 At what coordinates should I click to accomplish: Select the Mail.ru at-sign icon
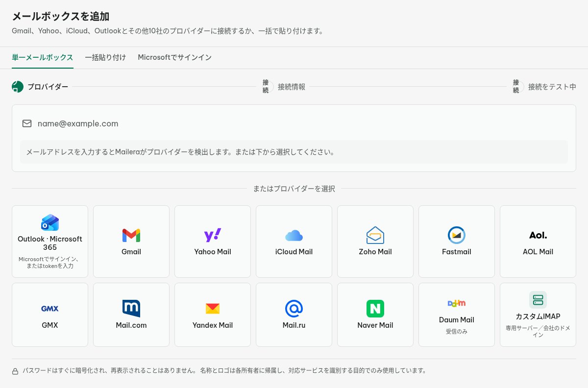tap(294, 309)
